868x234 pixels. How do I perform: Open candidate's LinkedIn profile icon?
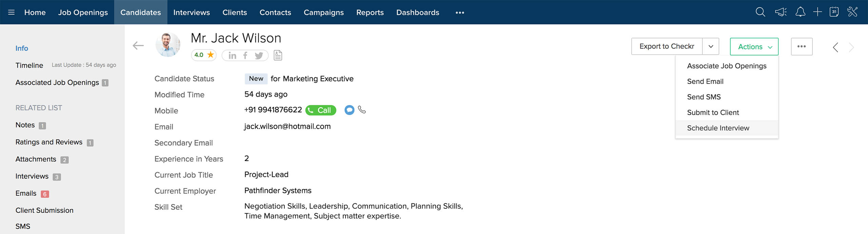[x=232, y=55]
